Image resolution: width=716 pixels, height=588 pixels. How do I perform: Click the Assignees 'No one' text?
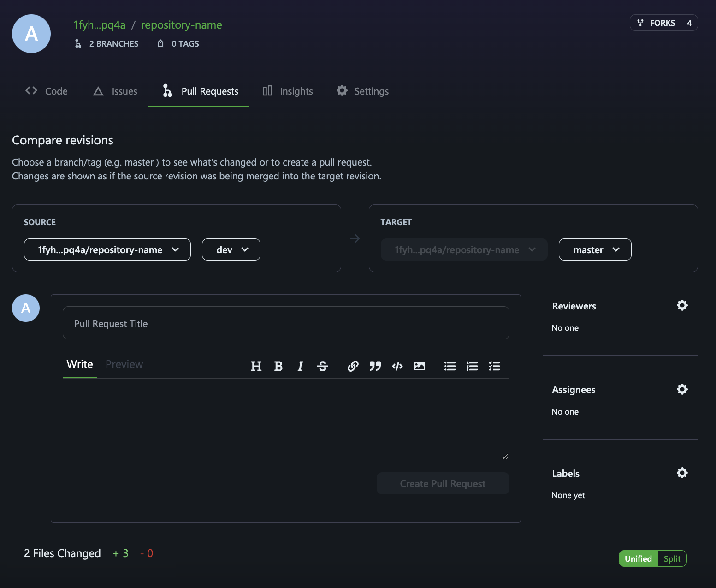(x=565, y=412)
